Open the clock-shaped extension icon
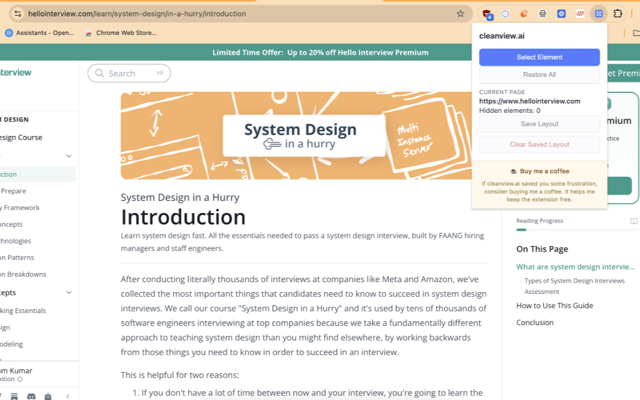Screen dimensions: 640x400 tap(505, 14)
